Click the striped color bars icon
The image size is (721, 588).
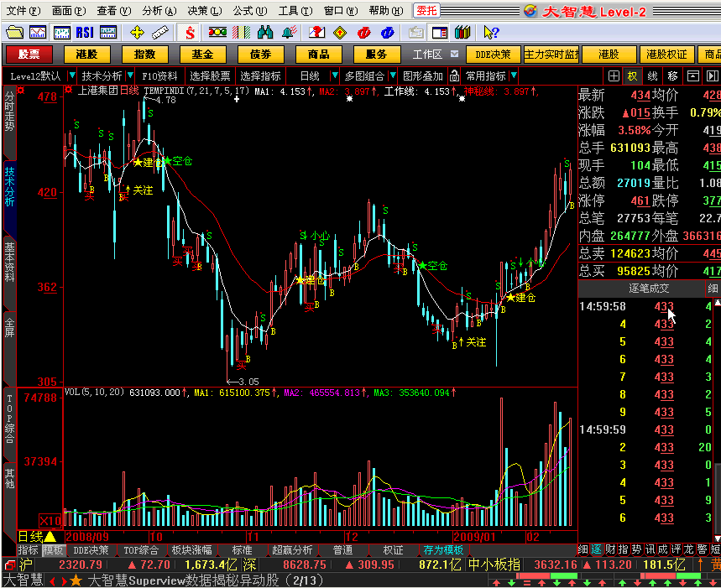tap(241, 33)
